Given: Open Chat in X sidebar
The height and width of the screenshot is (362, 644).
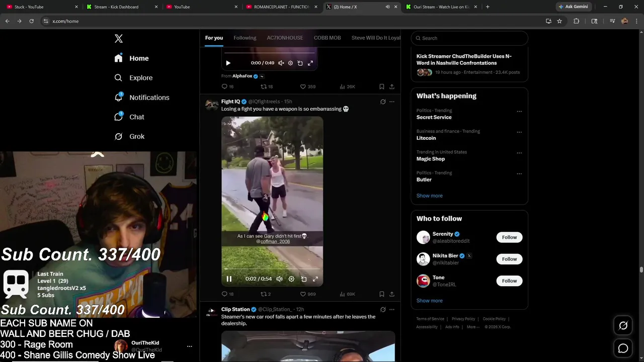Looking at the screenshot, I should click(x=130, y=117).
